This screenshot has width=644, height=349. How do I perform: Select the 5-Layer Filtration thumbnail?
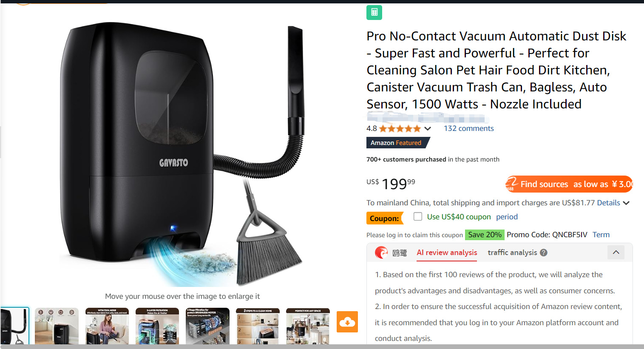pos(157,326)
